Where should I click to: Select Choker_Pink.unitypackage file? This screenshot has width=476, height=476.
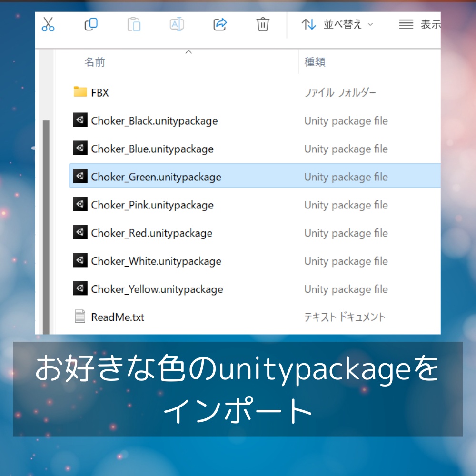pos(152,205)
